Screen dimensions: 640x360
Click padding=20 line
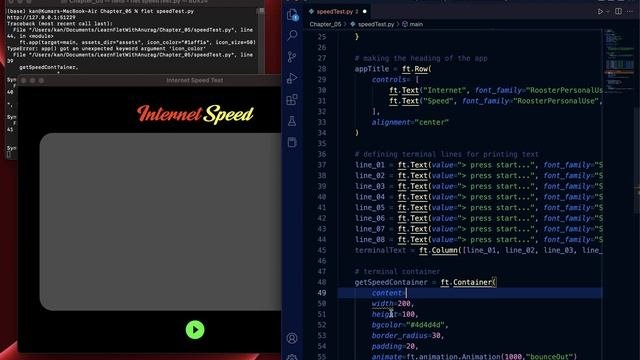point(395,346)
